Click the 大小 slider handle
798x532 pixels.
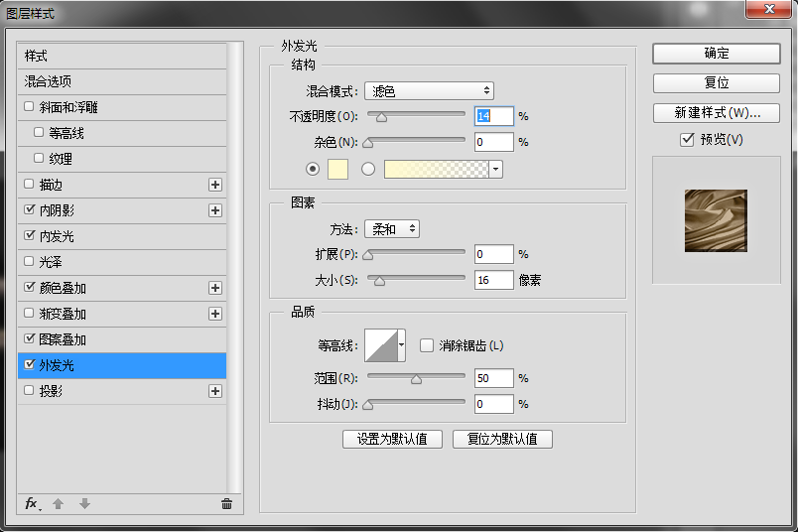click(379, 281)
